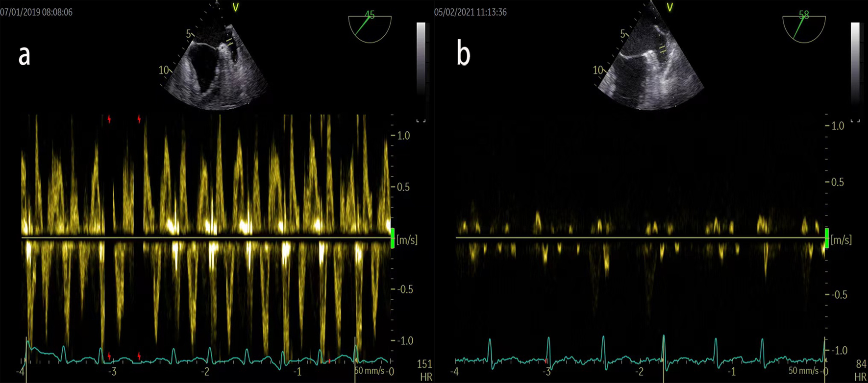868x383 pixels.
Task: Click the -3 time axis label in panel a
Action: (112, 371)
